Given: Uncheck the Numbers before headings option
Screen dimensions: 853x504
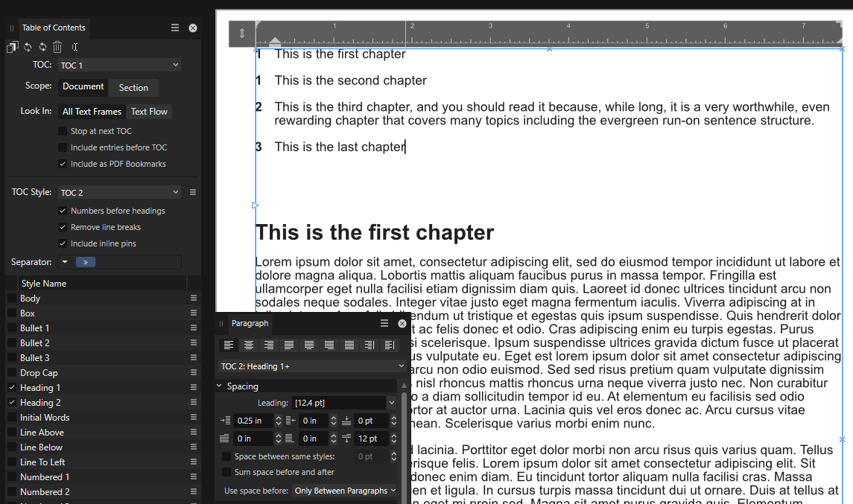Looking at the screenshot, I should [63, 211].
